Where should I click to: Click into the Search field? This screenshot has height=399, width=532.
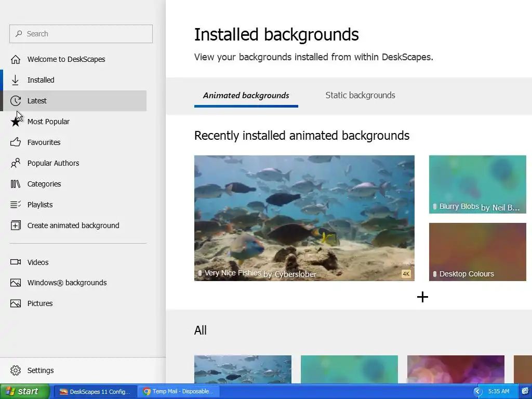pyautogui.click(x=81, y=34)
